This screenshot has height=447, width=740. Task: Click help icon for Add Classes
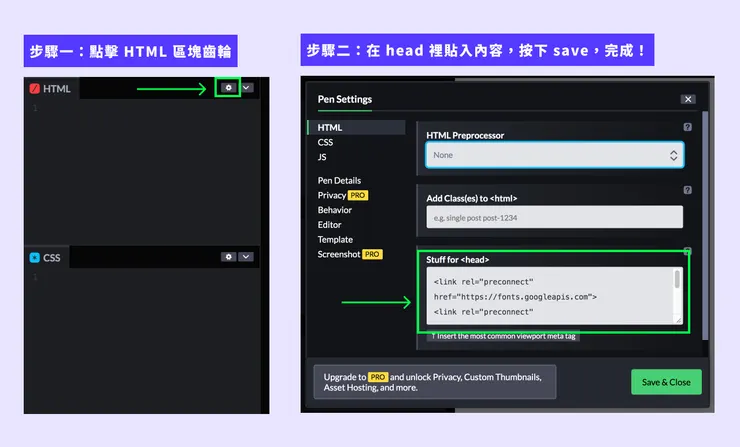(x=688, y=190)
